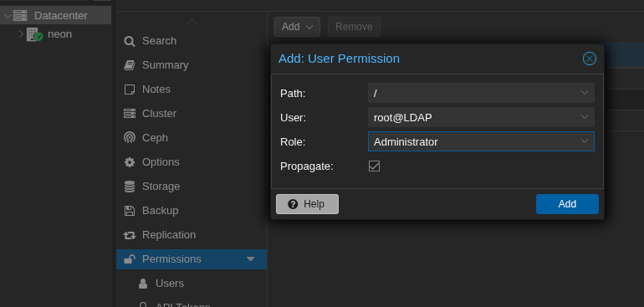Select the Permissions menu item
Image resolution: width=644 pixels, height=307 pixels.
pos(192,259)
